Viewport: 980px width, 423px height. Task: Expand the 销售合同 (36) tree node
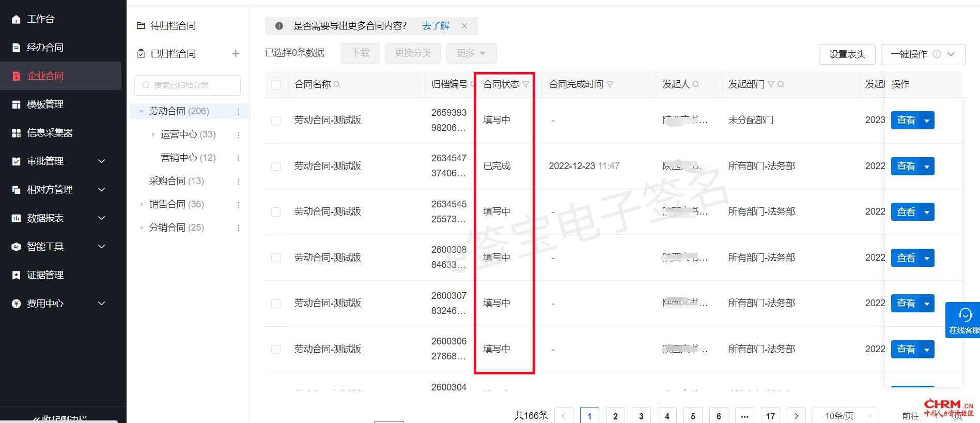click(x=141, y=204)
